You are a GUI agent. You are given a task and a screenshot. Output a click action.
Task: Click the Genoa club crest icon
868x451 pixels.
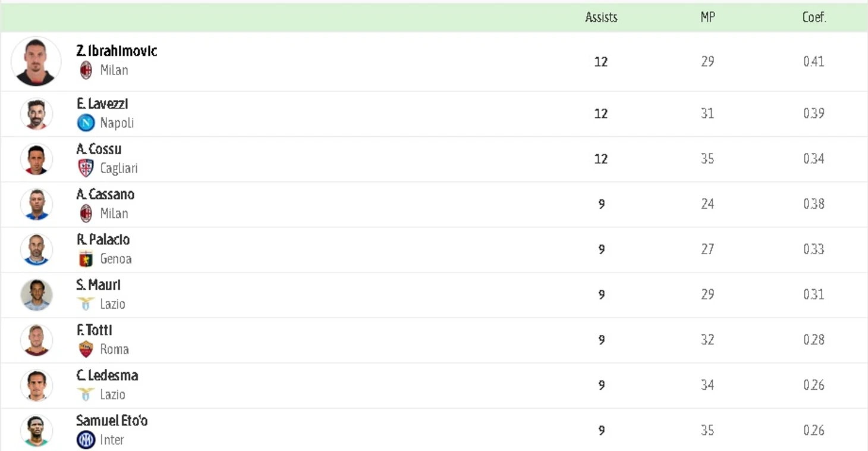86,259
